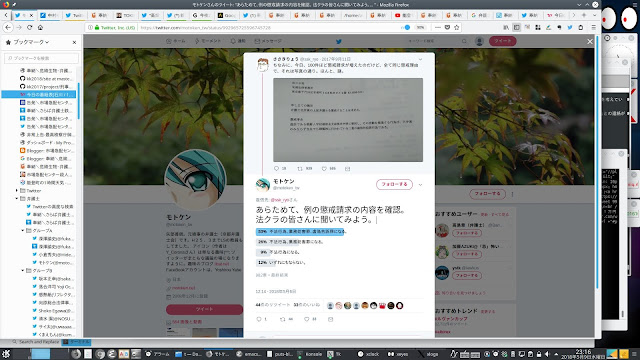640x360 pixels.
Task: Send the モトケン tweet by direct message
Action: 330,319
